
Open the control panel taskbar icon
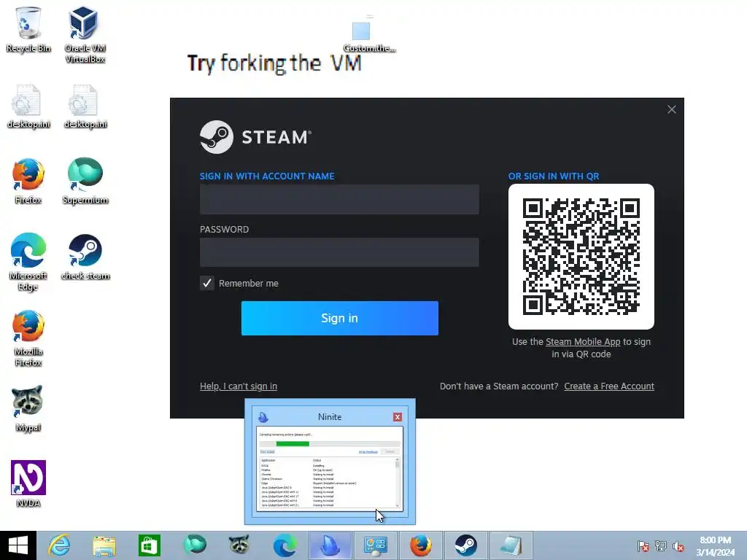[x=376, y=545]
